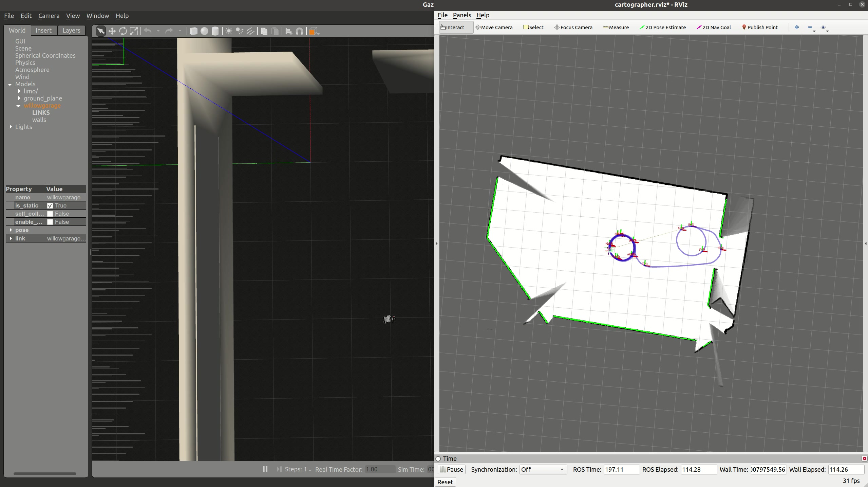Insert a cylinder shape
The image size is (868, 487).
click(215, 31)
